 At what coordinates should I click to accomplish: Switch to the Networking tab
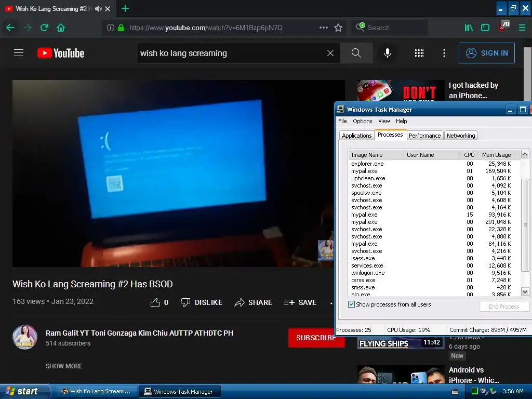tap(461, 136)
